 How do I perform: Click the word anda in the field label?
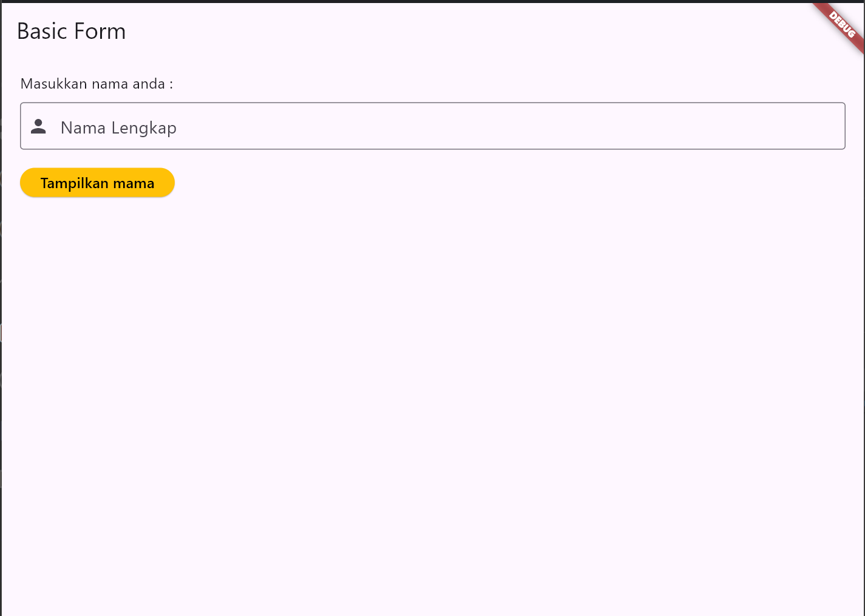[149, 84]
